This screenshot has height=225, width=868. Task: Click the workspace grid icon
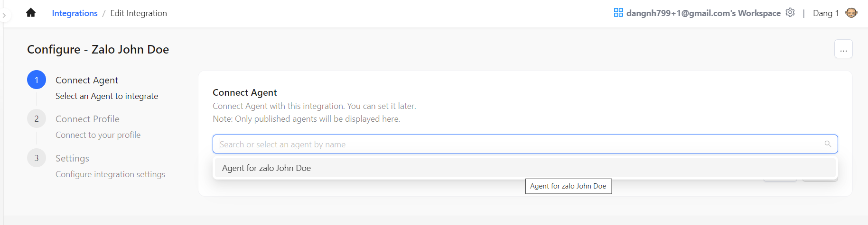(x=618, y=13)
